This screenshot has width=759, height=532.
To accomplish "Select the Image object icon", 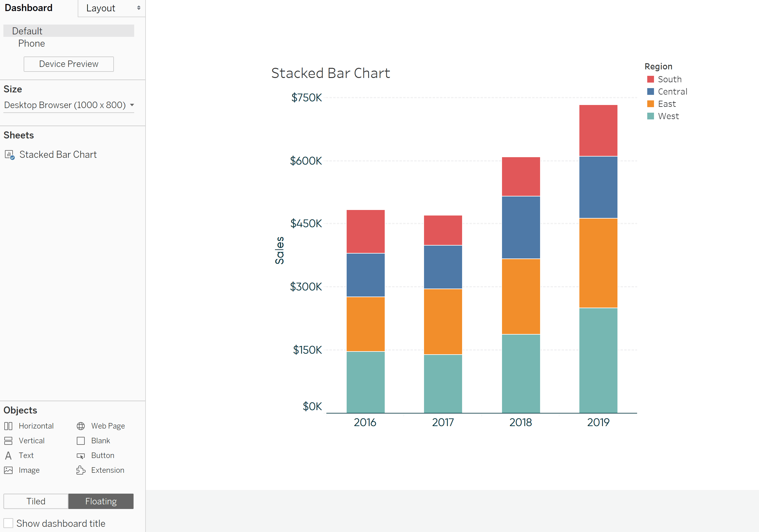I will click(x=8, y=470).
